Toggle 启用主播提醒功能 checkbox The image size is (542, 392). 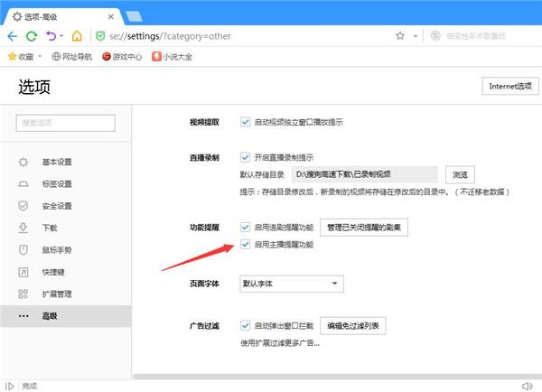click(x=245, y=245)
